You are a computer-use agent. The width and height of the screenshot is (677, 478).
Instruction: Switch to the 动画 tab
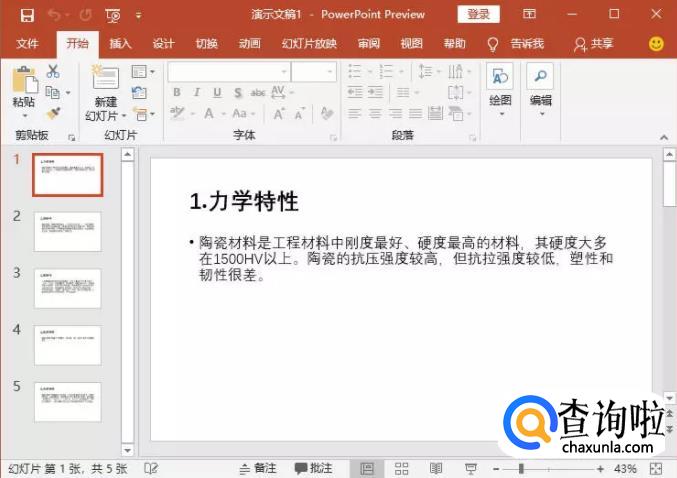[x=250, y=44]
